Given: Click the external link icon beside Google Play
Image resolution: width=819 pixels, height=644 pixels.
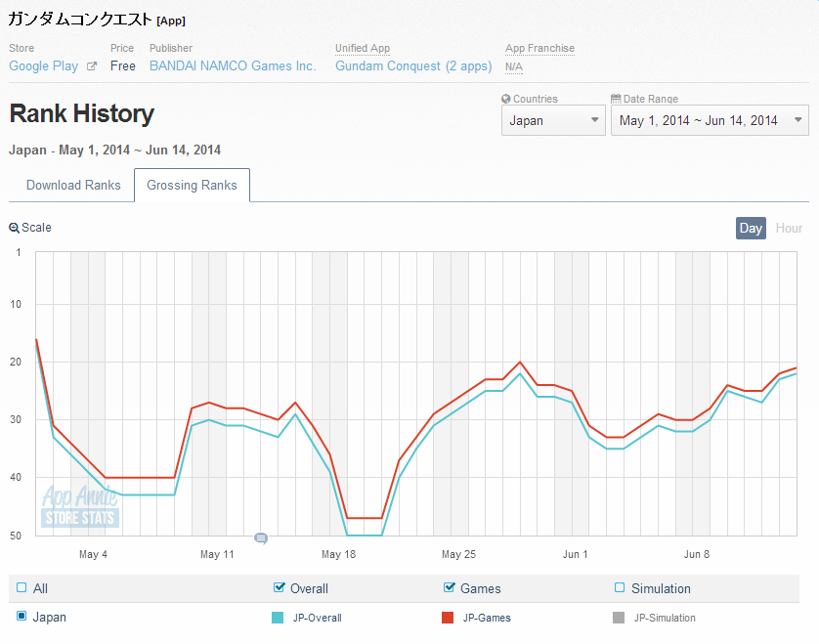Looking at the screenshot, I should pos(92,66).
